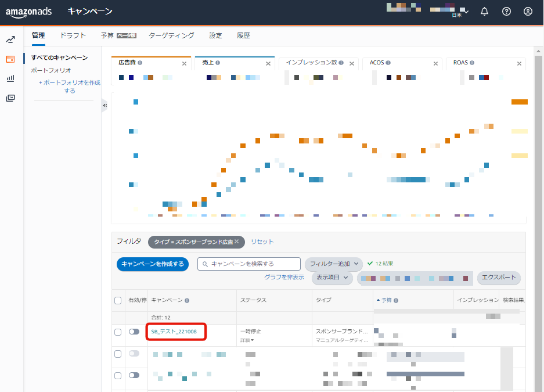Check the SB_テスト_221008 row checkbox

click(x=118, y=332)
